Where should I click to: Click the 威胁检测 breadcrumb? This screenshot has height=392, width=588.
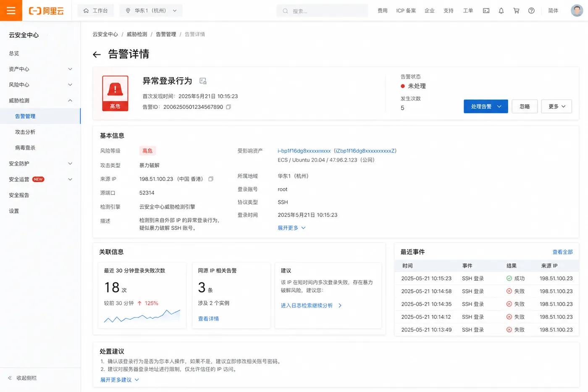137,34
